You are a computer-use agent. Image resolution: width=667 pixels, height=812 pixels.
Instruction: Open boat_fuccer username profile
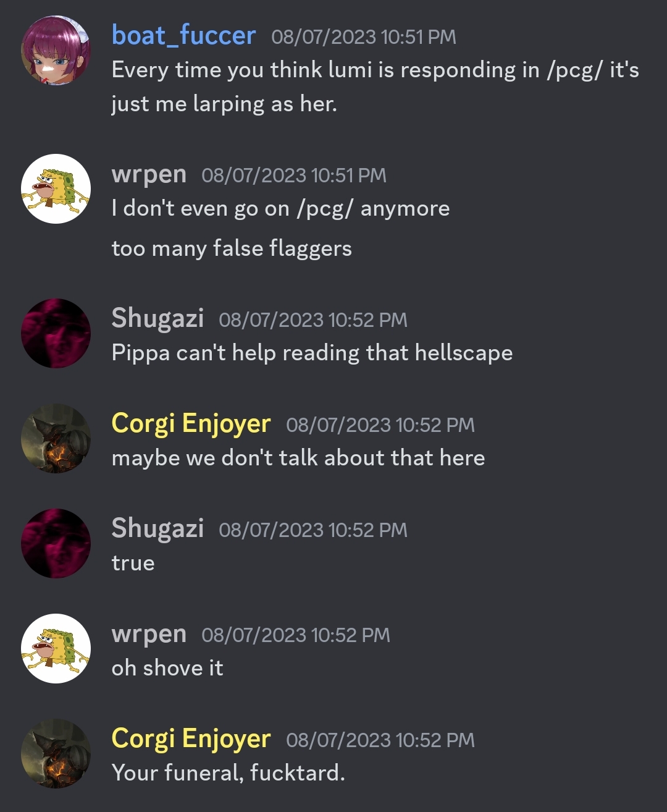pyautogui.click(x=183, y=35)
